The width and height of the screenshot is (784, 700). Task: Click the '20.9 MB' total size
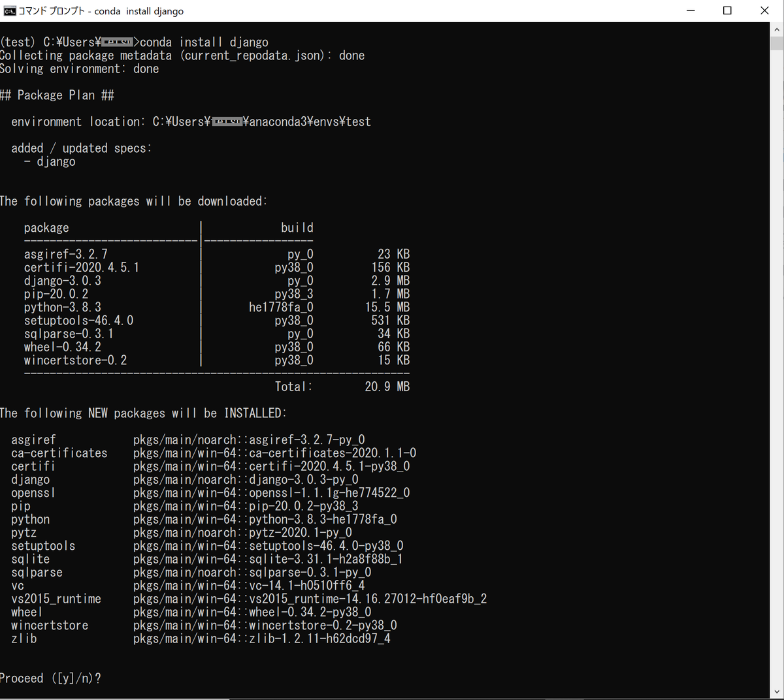387,387
